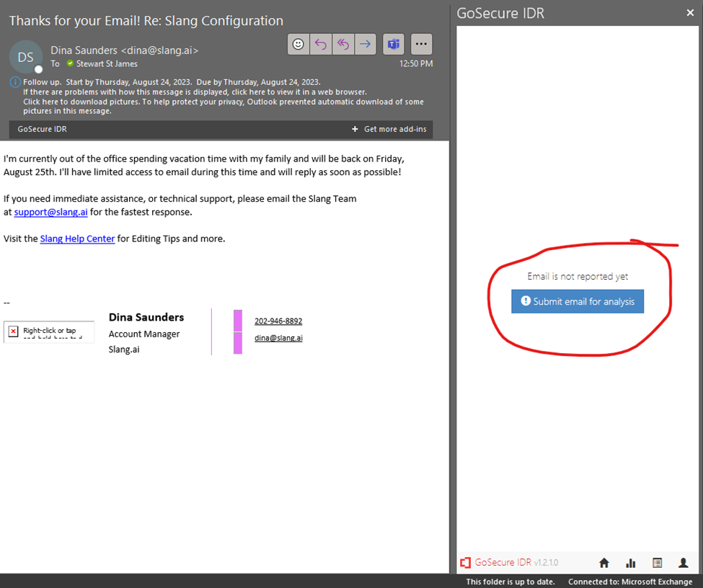Viewport: 703px width, 588px height.
Task: Open GoSecure IDR home via the house icon
Action: coord(603,563)
